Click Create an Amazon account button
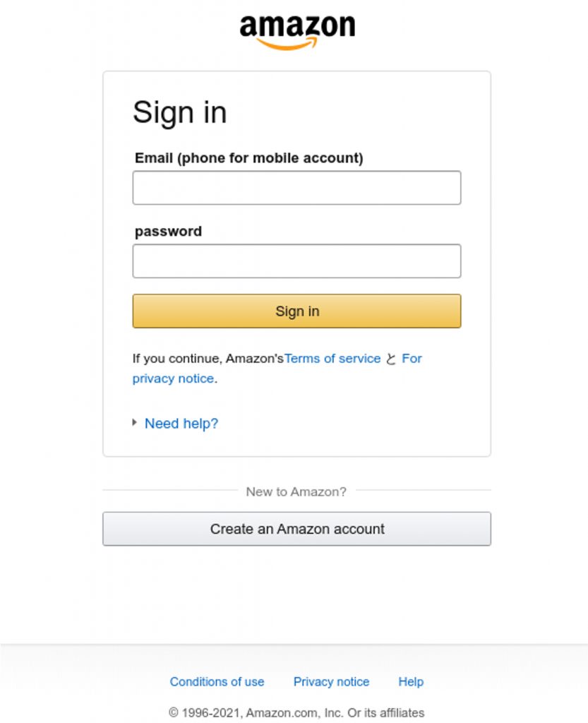 point(296,529)
